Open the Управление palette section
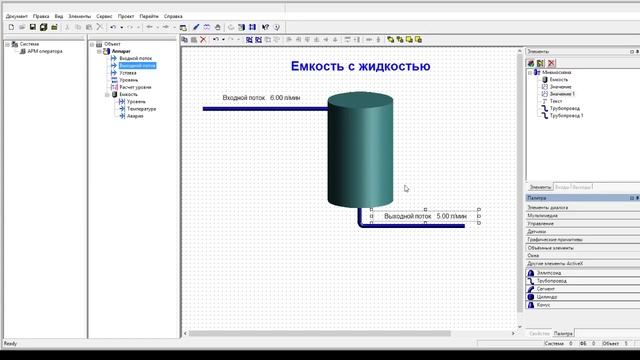 tap(583, 224)
